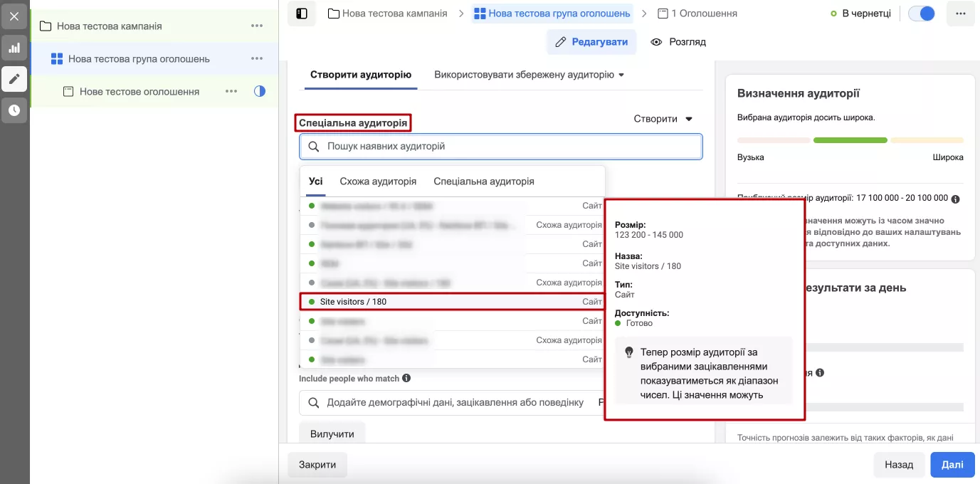Open the clock history icon
This screenshot has height=484, width=980.
click(x=14, y=110)
